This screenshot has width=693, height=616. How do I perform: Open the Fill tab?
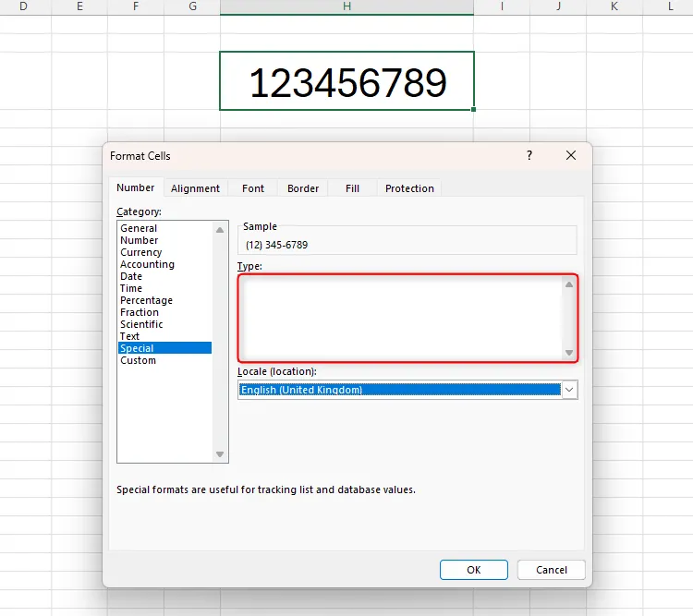[x=352, y=188]
